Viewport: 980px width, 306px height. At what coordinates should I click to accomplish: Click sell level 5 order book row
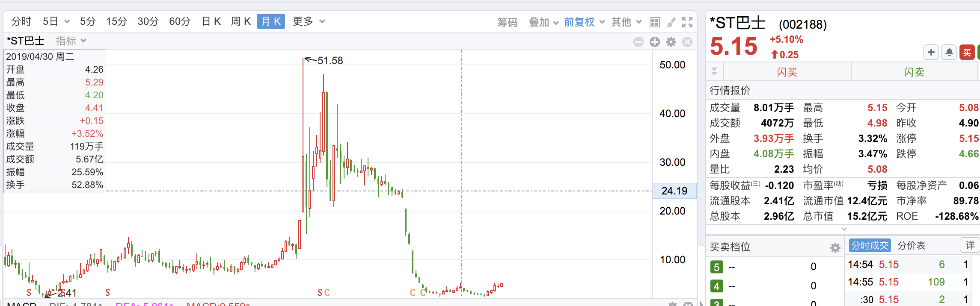[x=775, y=267]
